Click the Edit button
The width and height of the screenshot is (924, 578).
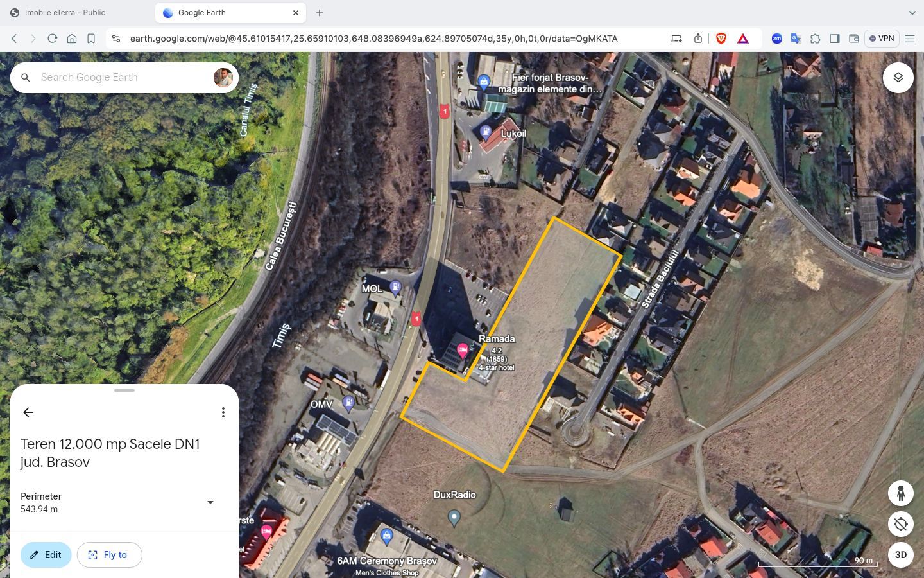tap(46, 555)
